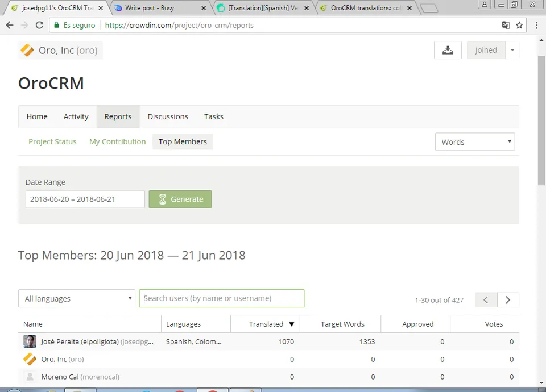Click the Oro, Inc logo at top
The image size is (546, 392).
click(27, 51)
